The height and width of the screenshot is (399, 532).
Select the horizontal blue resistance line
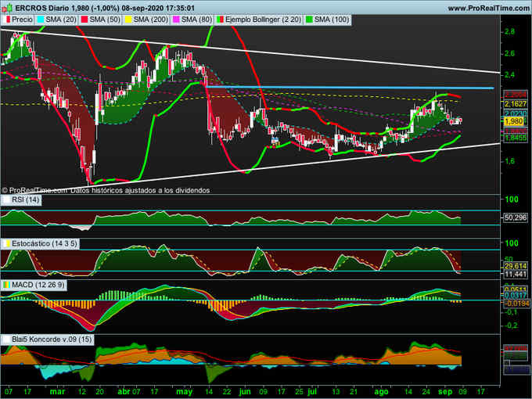click(x=352, y=88)
